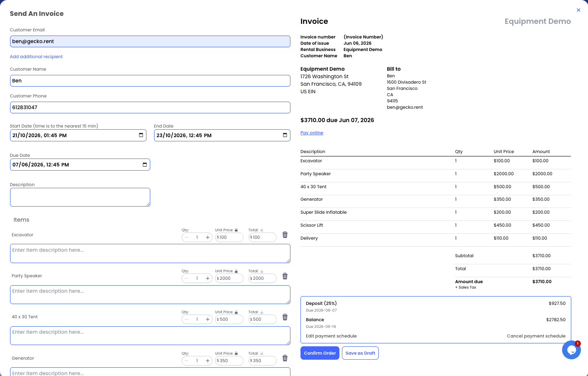The height and width of the screenshot is (376, 588).
Task: Decrease 40 x 30 Tent quantity
Action: point(187,319)
